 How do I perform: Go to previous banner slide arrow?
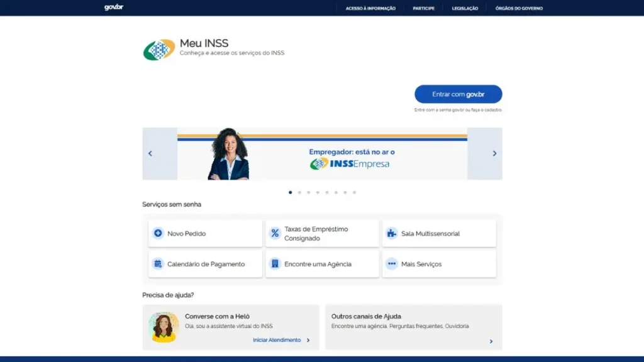tap(150, 153)
